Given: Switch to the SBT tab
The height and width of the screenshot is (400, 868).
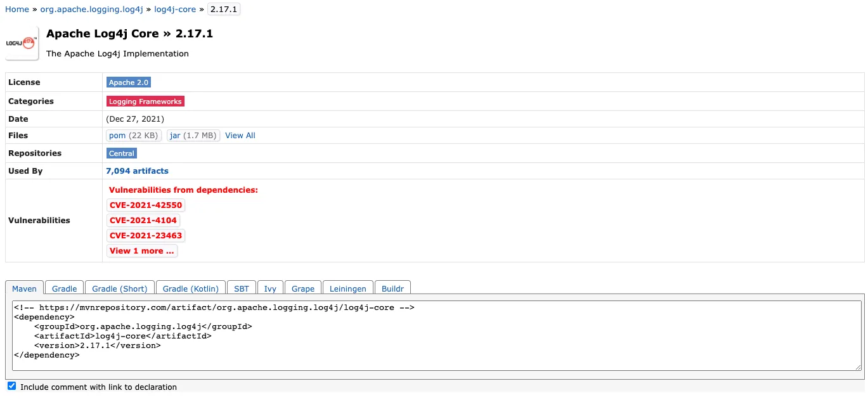Looking at the screenshot, I should (242, 288).
